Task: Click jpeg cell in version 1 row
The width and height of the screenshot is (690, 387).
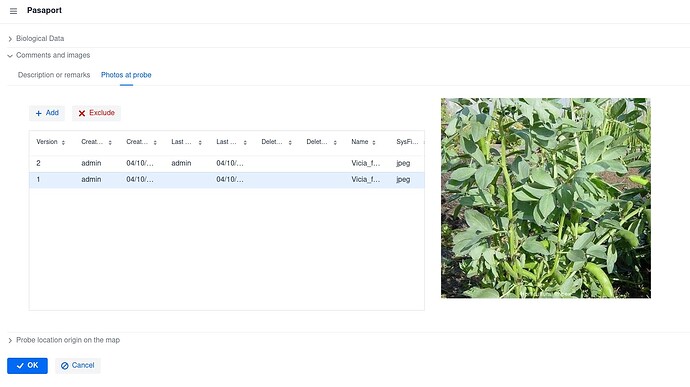Action: pyautogui.click(x=403, y=180)
